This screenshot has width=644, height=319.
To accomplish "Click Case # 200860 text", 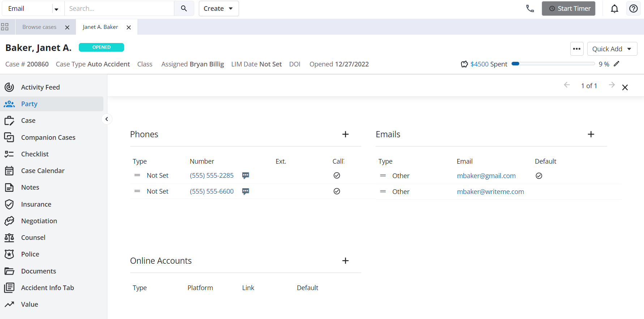I will pos(27,64).
